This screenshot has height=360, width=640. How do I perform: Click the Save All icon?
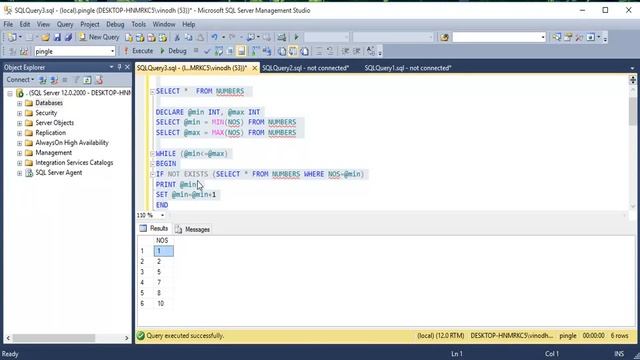pyautogui.click(x=68, y=38)
